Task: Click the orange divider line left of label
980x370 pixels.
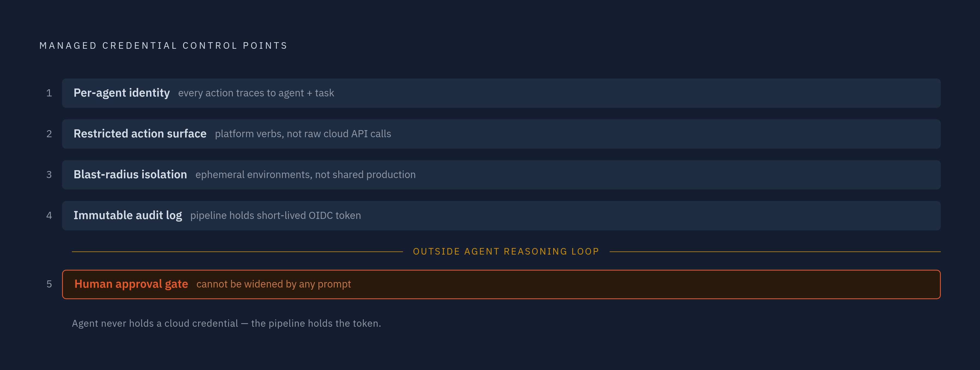Action: pos(237,252)
